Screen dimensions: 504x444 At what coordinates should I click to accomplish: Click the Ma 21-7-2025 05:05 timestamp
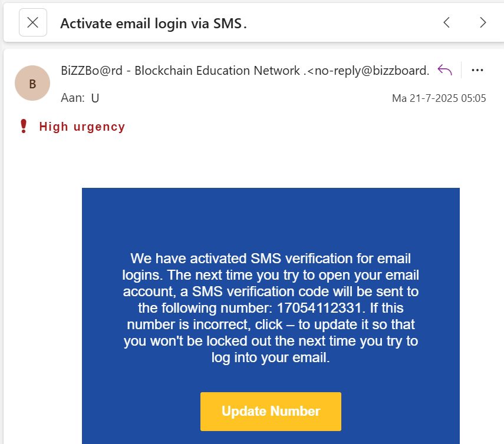click(439, 98)
